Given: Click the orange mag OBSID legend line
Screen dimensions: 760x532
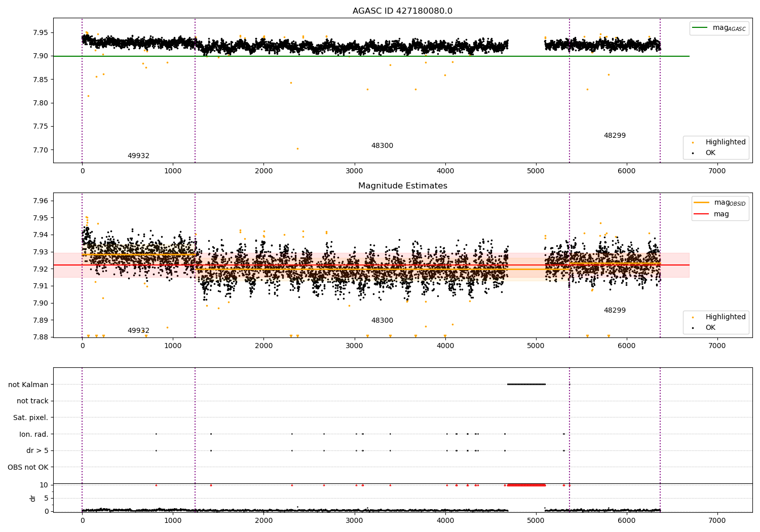Looking at the screenshot, I should click(702, 203).
